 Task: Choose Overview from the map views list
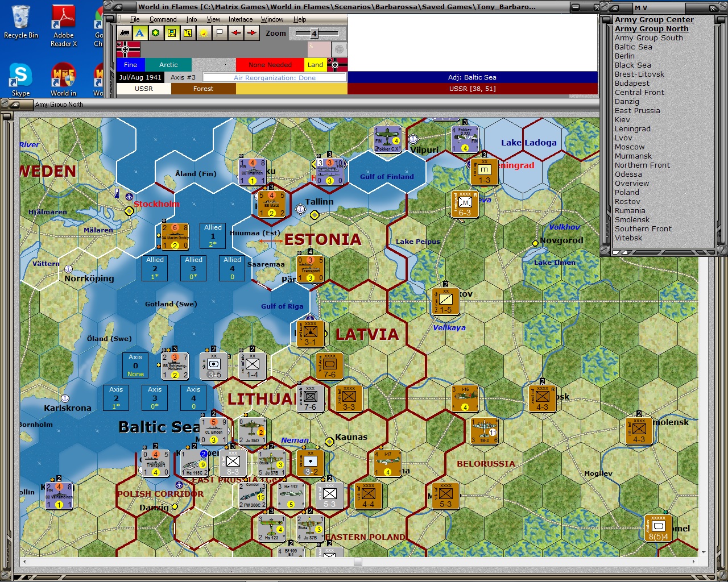click(x=632, y=184)
